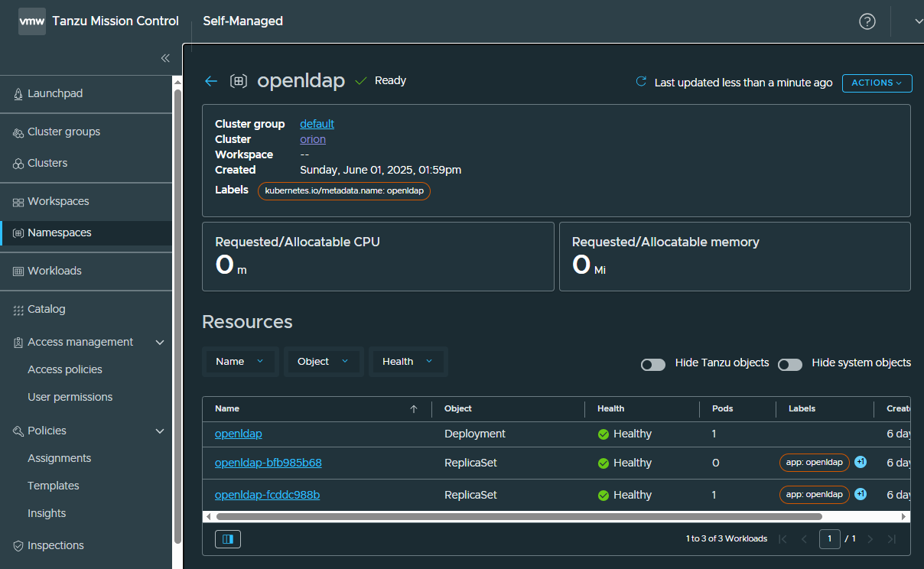
Task: Open policy Assignments in the sidebar
Action: tap(60, 458)
